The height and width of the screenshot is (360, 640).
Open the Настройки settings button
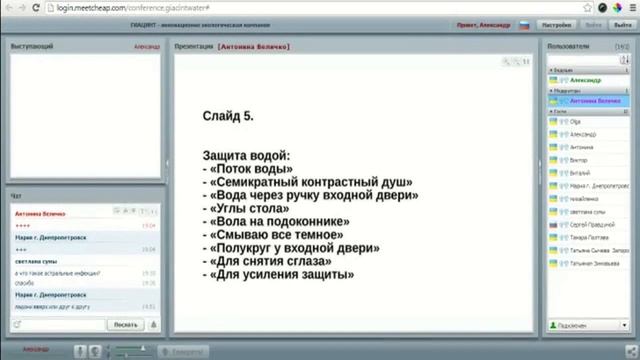pyautogui.click(x=556, y=25)
